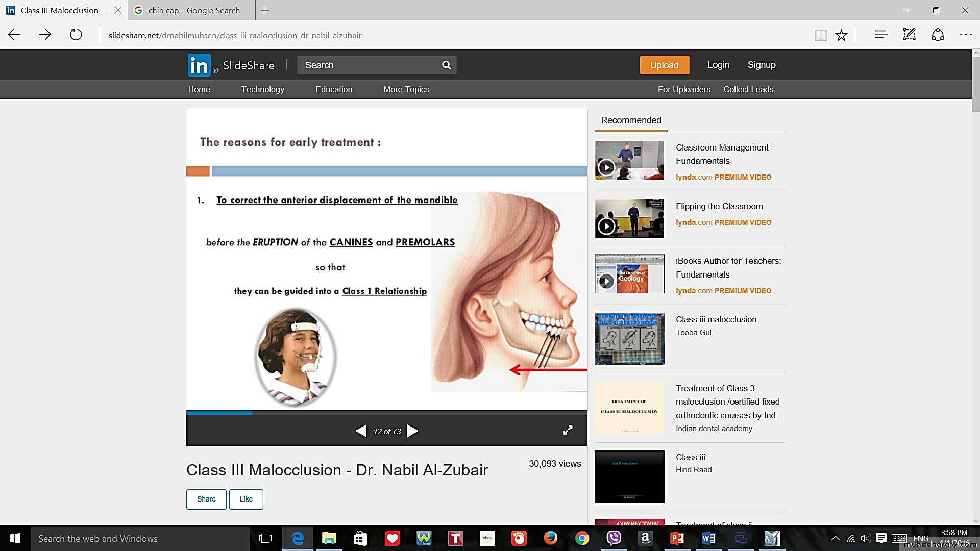Open Edge Hub panel
This screenshot has height=551, width=980.
pos(881,35)
